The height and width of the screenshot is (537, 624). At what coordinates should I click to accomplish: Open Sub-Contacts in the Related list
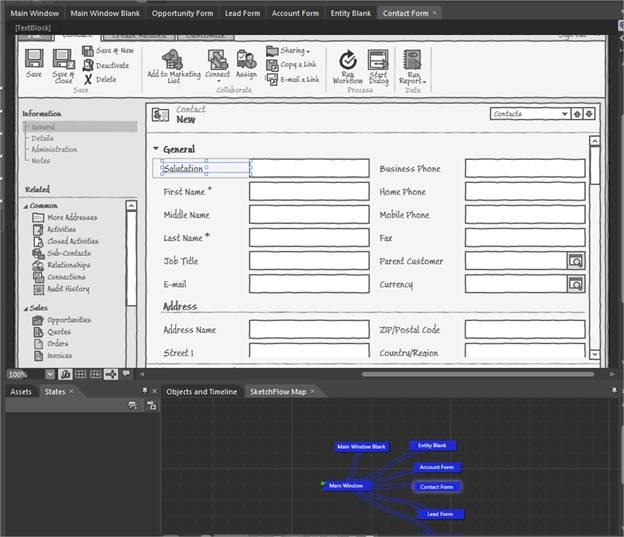pos(68,253)
